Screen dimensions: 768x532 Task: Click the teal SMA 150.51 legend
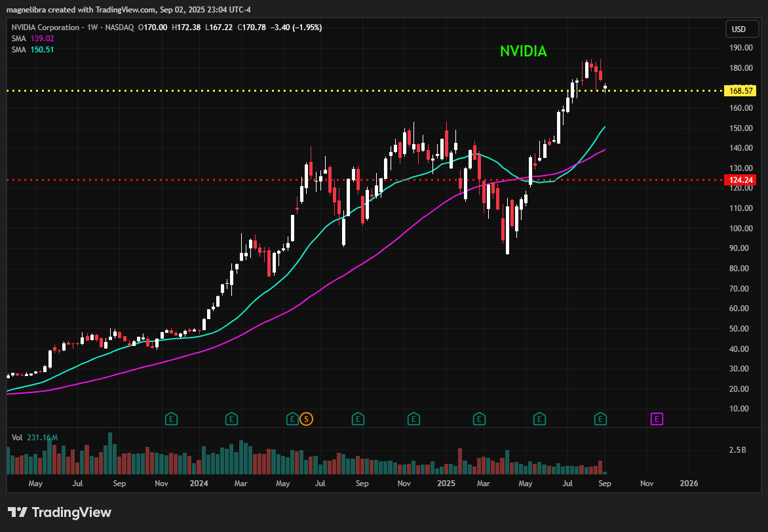coord(33,50)
